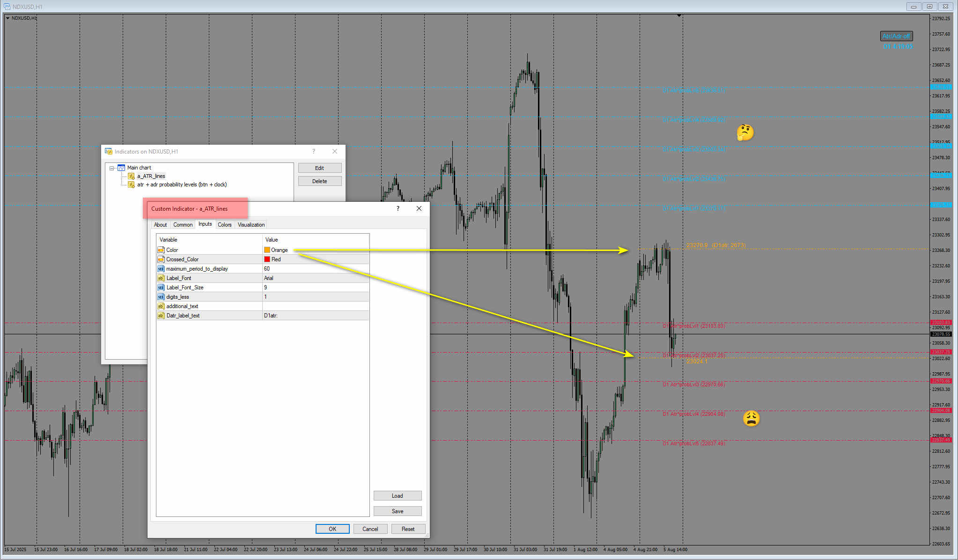
Task: Click the Color variable icon
Action: click(161, 250)
